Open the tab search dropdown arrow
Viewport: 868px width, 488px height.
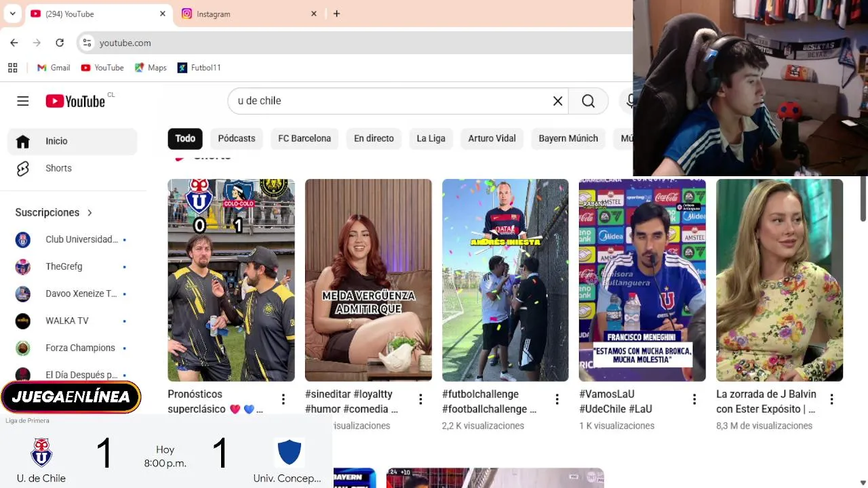pyautogui.click(x=12, y=14)
